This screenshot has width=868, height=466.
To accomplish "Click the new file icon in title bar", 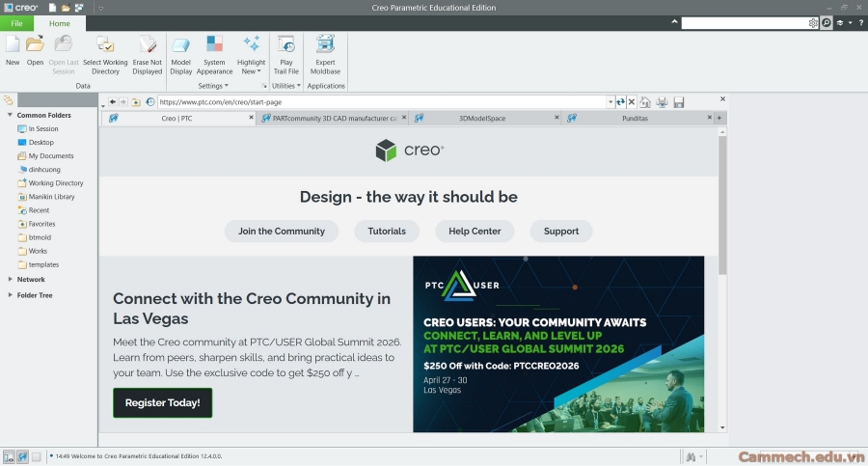I will coord(52,8).
